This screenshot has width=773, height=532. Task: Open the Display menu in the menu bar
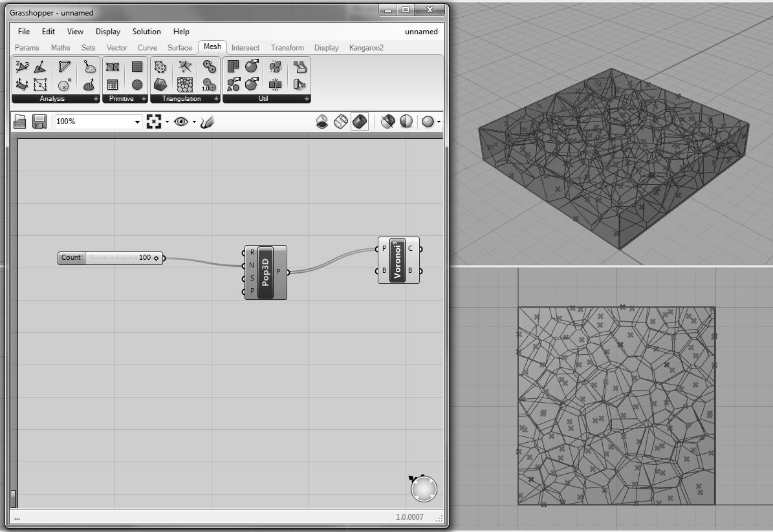point(108,32)
